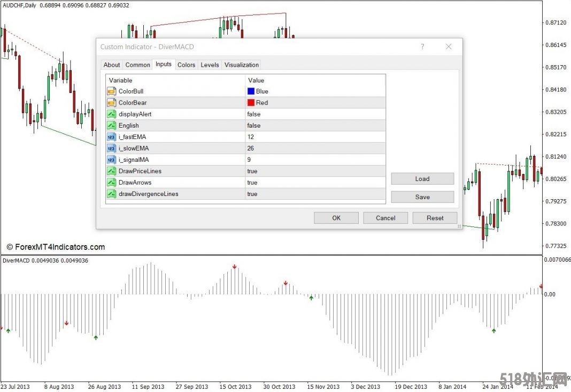The image size is (571, 392).
Task: Open the ColorBull Blue color dropdown
Action: click(262, 91)
